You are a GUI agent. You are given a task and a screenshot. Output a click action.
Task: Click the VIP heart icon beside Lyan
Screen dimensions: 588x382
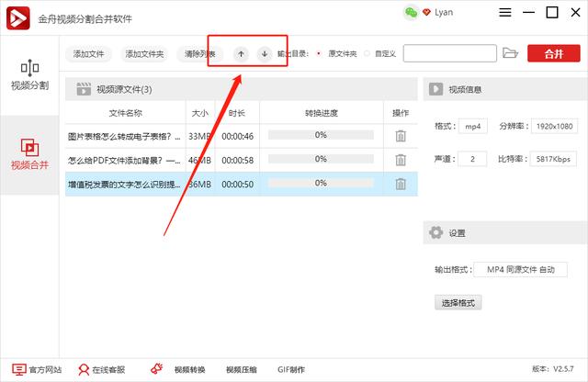click(x=426, y=12)
